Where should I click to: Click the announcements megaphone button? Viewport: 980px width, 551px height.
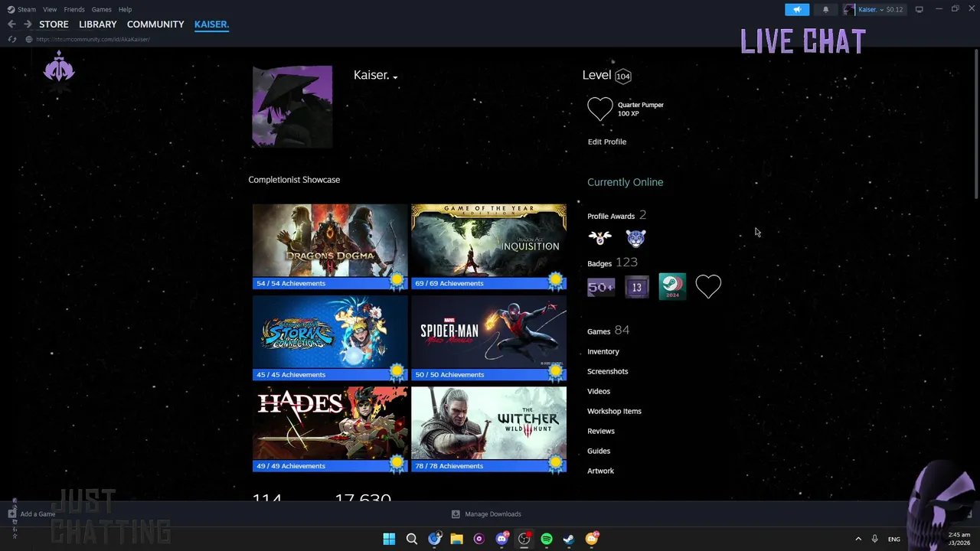pos(797,9)
